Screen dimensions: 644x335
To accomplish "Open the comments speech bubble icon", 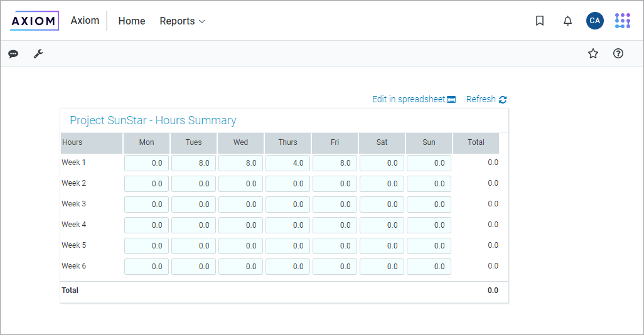I will pyautogui.click(x=13, y=54).
